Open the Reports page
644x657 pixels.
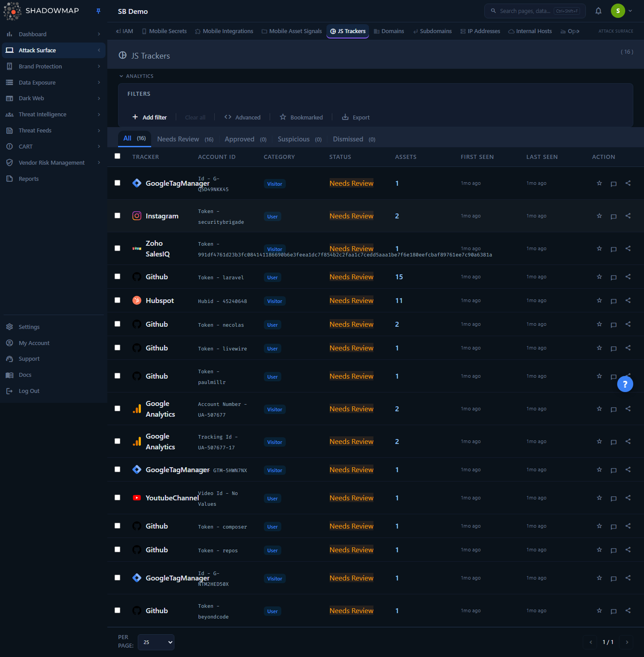54,179
